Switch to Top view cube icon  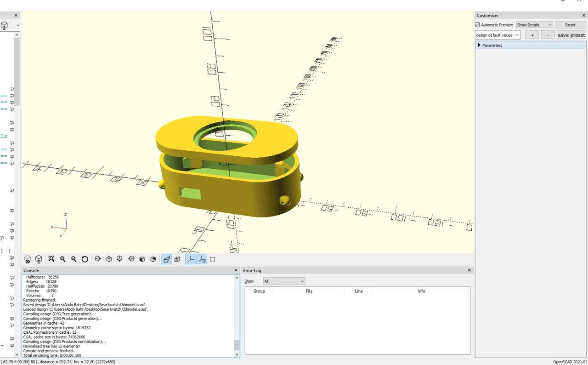109,259
